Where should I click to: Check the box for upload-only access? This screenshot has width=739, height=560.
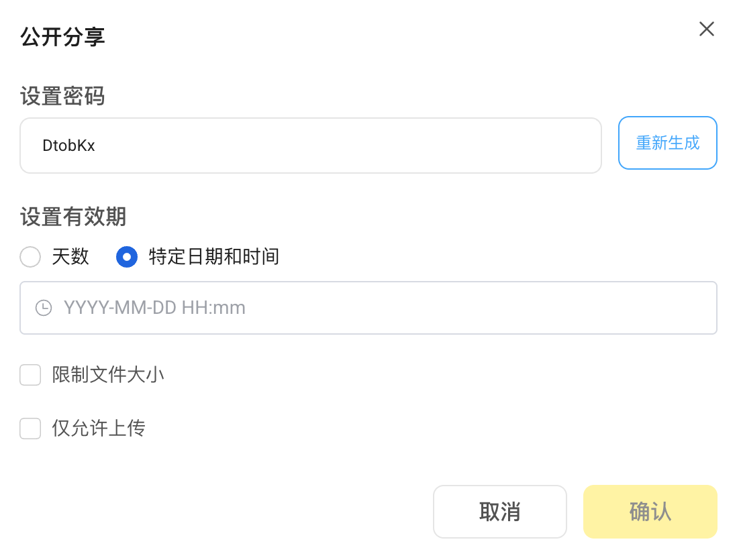click(x=30, y=429)
